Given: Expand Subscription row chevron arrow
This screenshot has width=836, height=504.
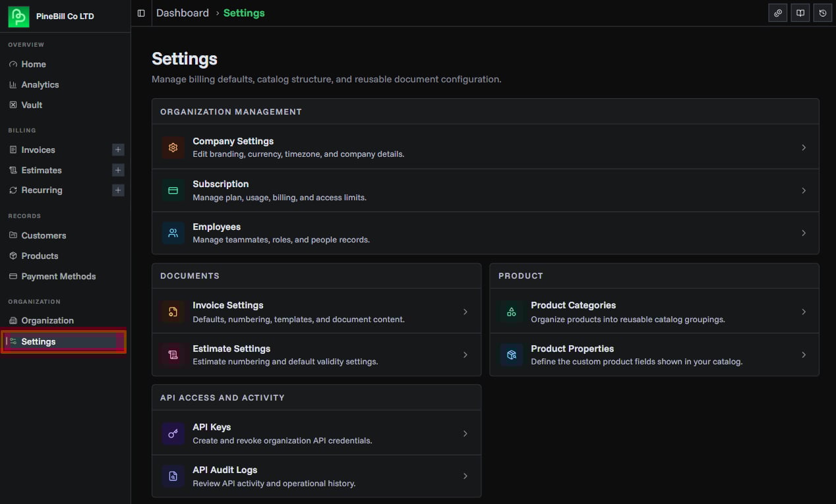Looking at the screenshot, I should 804,190.
